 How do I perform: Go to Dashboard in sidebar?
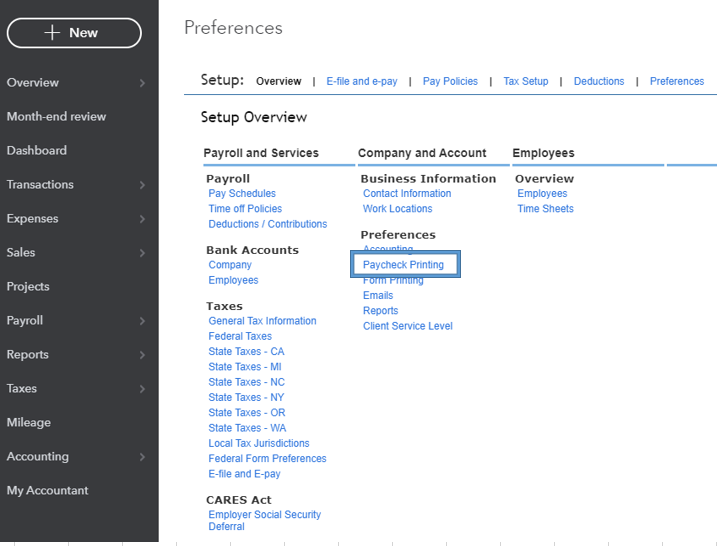[37, 151]
